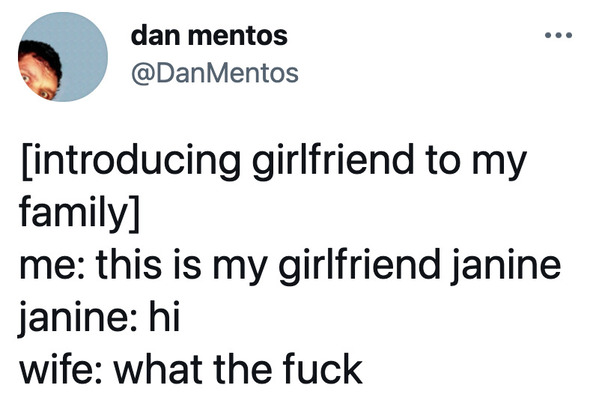Click the word 'hi' in the tweet

point(164,316)
